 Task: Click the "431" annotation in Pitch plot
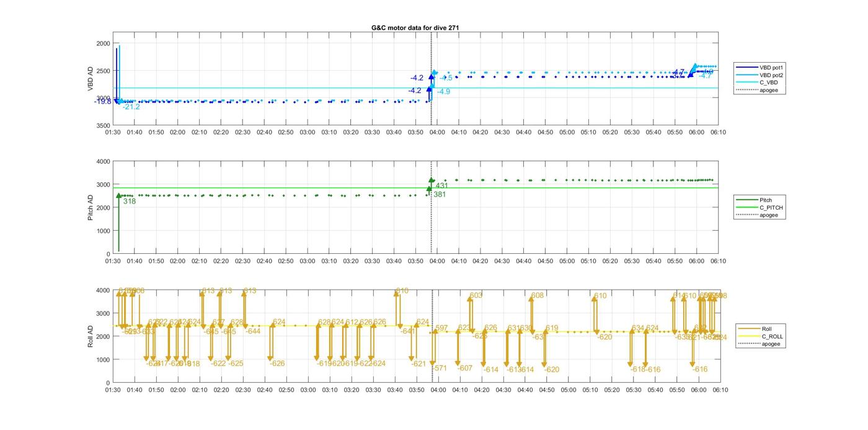pyautogui.click(x=441, y=186)
